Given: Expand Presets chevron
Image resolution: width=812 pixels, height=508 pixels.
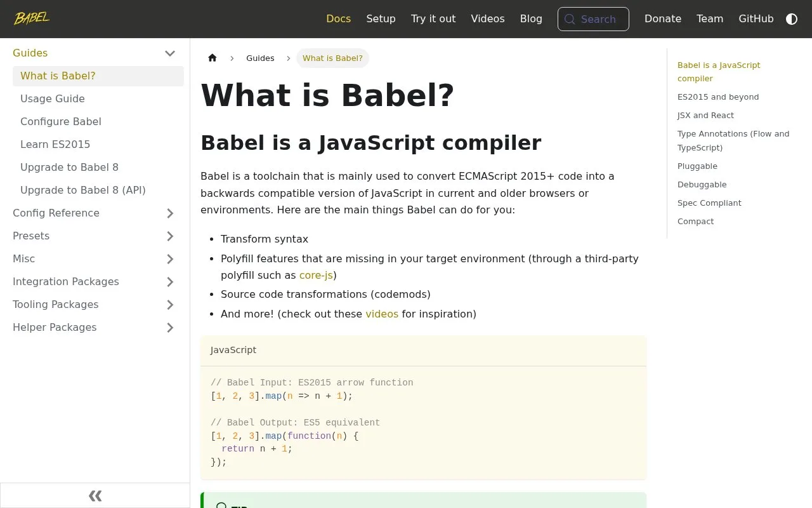Looking at the screenshot, I should click(170, 236).
